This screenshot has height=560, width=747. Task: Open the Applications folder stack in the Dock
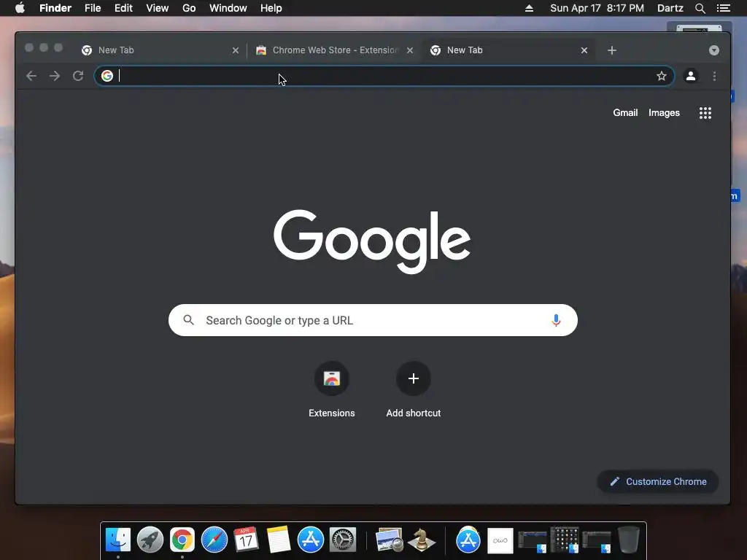pyautogui.click(x=468, y=540)
